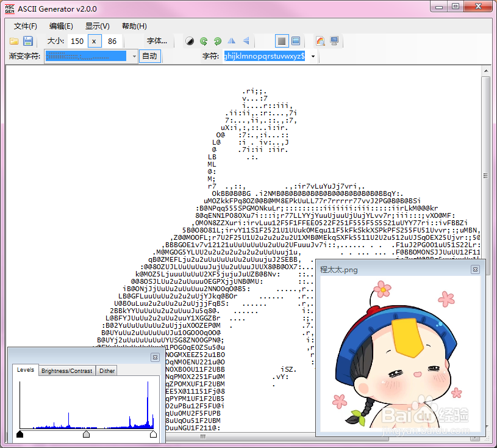Click the first green rotate icon
Image resolution: width=497 pixels, height=448 pixels.
[204, 42]
